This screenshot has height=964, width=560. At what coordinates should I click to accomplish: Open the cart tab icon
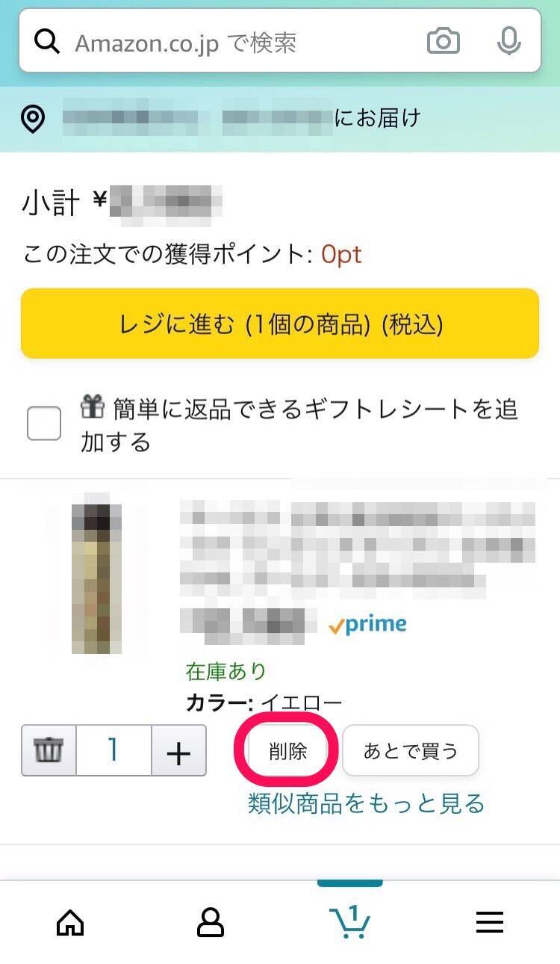click(349, 921)
